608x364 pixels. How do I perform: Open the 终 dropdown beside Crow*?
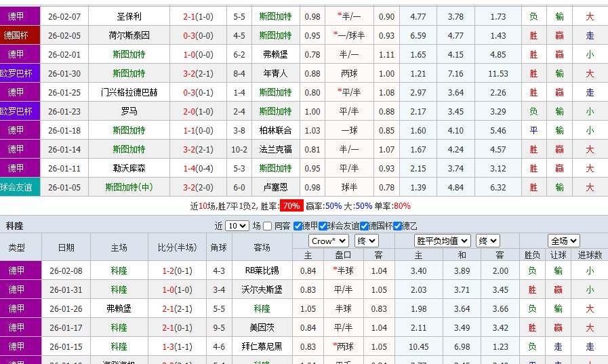[366, 241]
